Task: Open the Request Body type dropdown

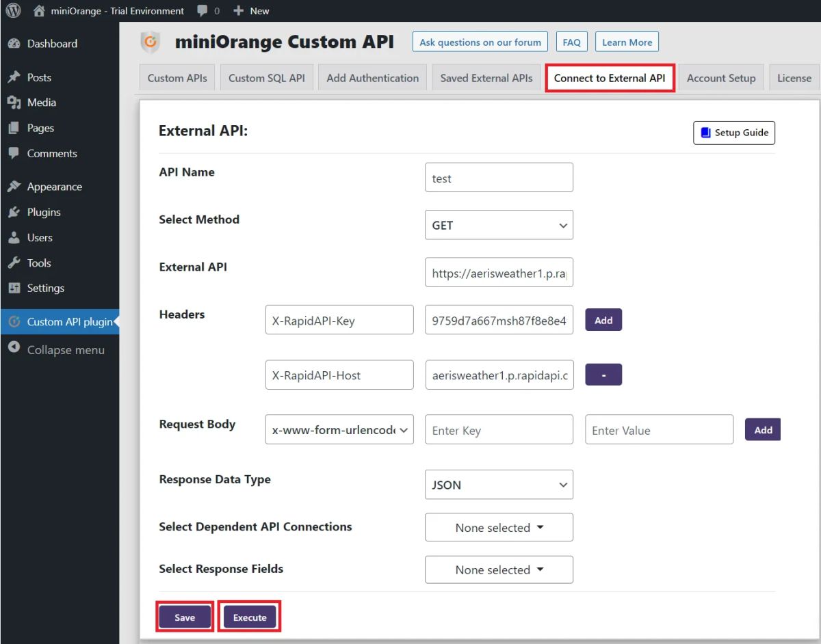Action: (339, 430)
